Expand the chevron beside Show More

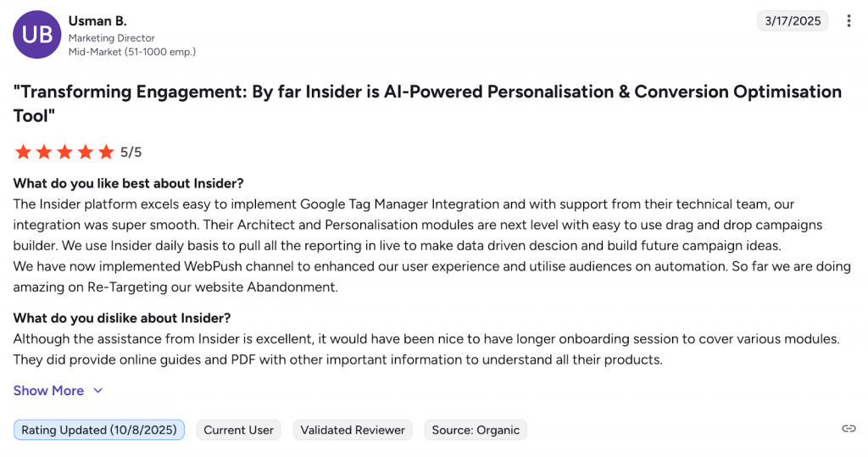click(x=97, y=391)
